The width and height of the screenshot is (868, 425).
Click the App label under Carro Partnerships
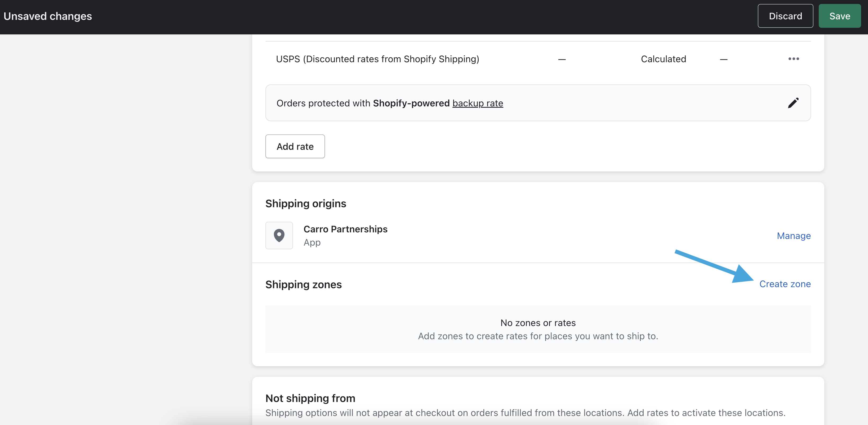[312, 242]
